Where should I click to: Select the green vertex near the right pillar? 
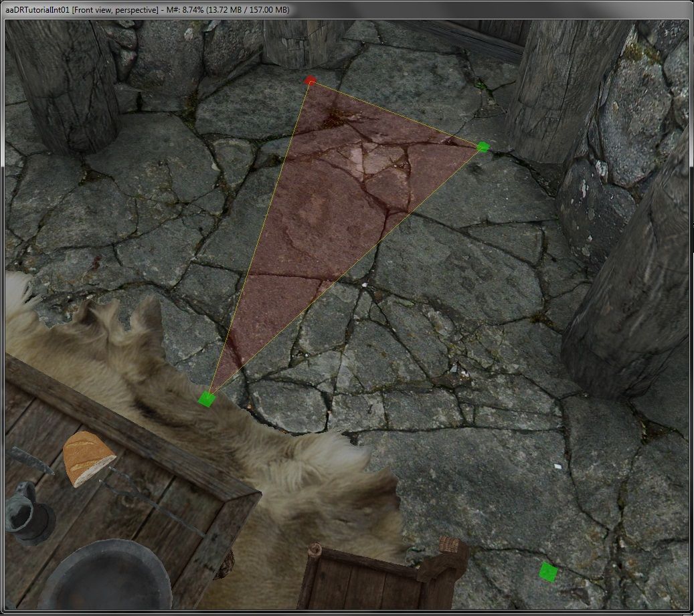(483, 147)
